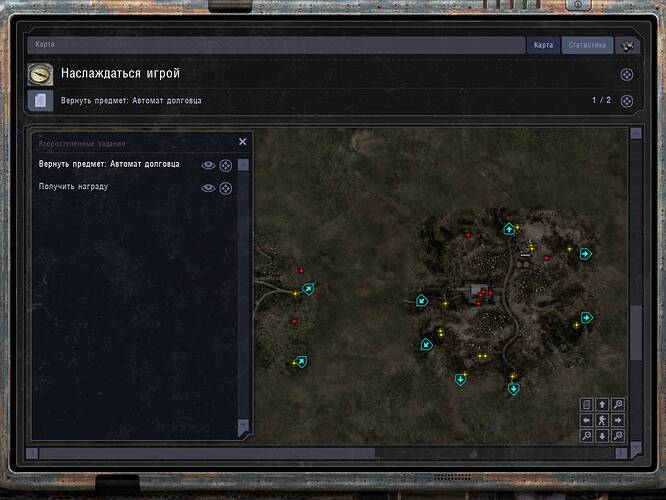Pan the map up with the arrow button
Image resolution: width=666 pixels, height=500 pixels.
[602, 404]
